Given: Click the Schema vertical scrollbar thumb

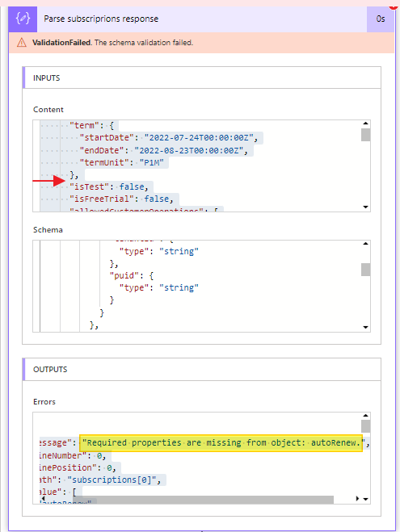Looking at the screenshot, I should [x=366, y=270].
